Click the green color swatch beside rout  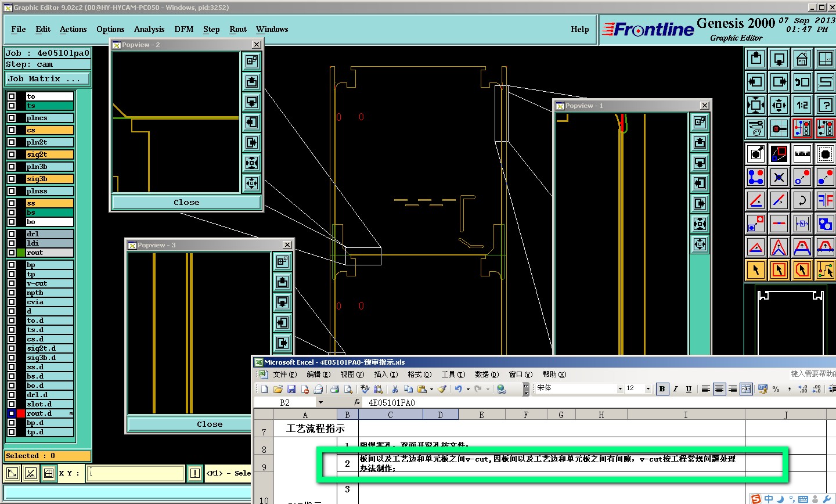point(21,253)
